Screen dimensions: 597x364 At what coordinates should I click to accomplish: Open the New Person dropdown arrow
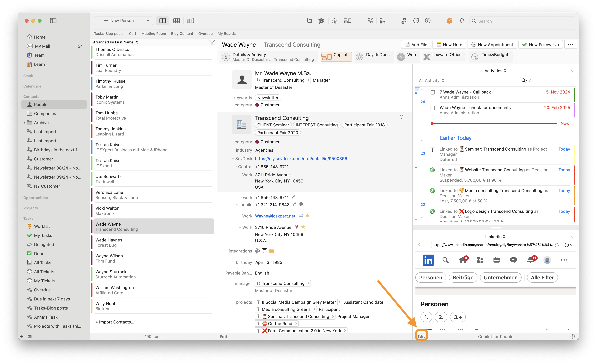pos(148,21)
